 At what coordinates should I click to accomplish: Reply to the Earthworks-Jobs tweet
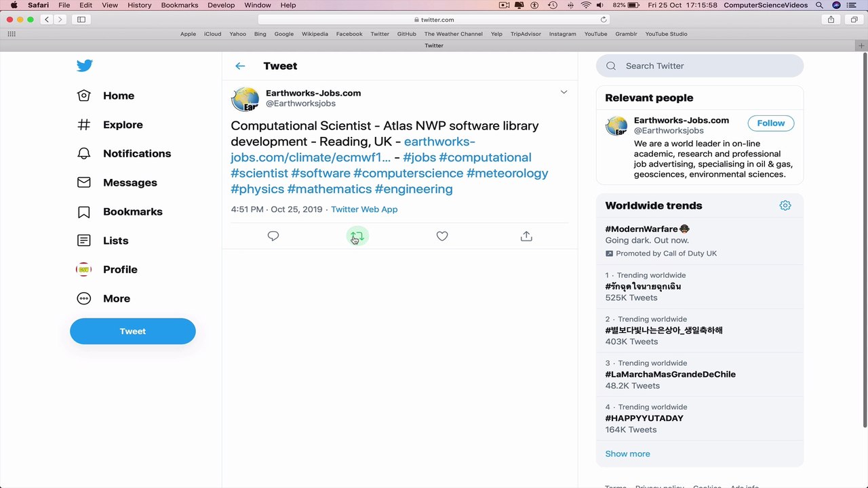point(273,236)
